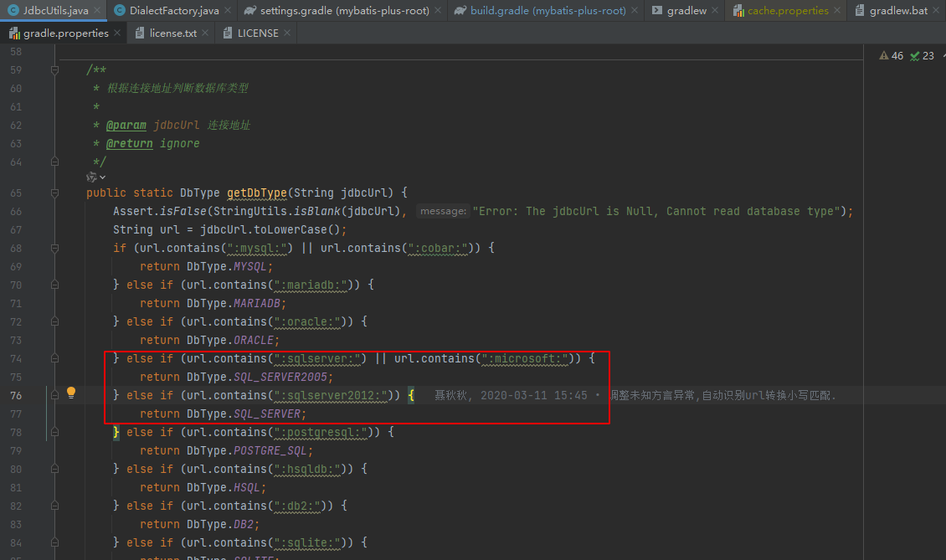Collapse the if block fold at line 68
946x560 pixels.
55,248
